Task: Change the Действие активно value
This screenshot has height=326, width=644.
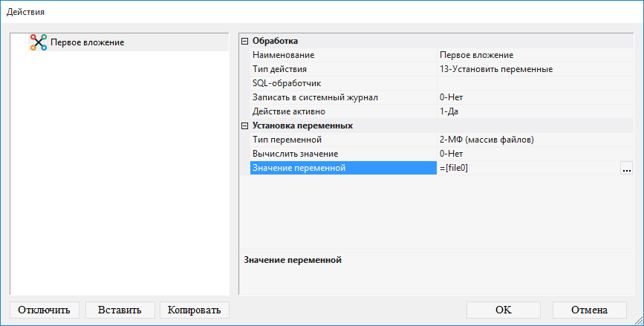Action: [x=533, y=111]
